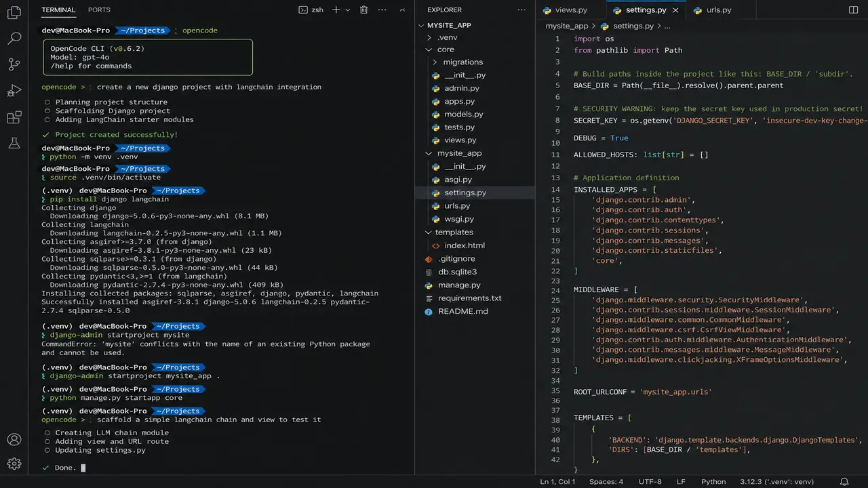Viewport: 868px width, 488px height.
Task: Open requirements.txt in the explorer
Action: tap(470, 298)
